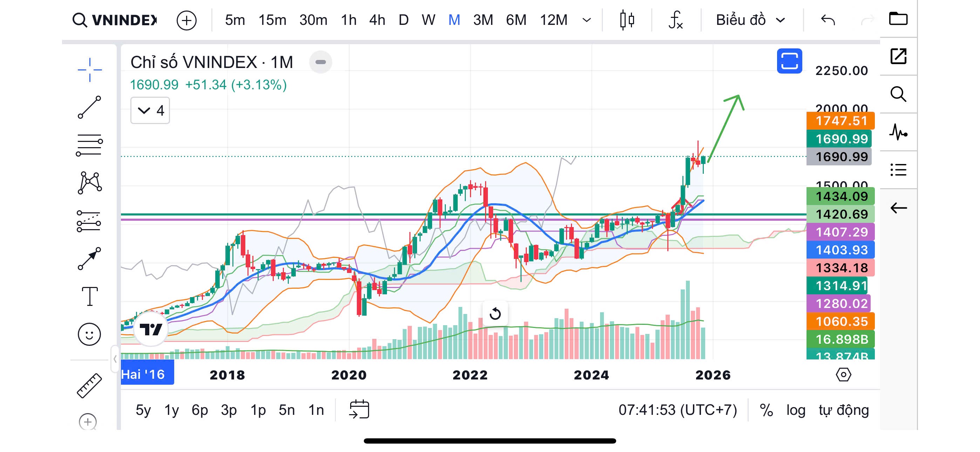Viewport: 980px width, 452px height.
Task: Select the XABCD pattern tool
Action: pyautogui.click(x=90, y=183)
